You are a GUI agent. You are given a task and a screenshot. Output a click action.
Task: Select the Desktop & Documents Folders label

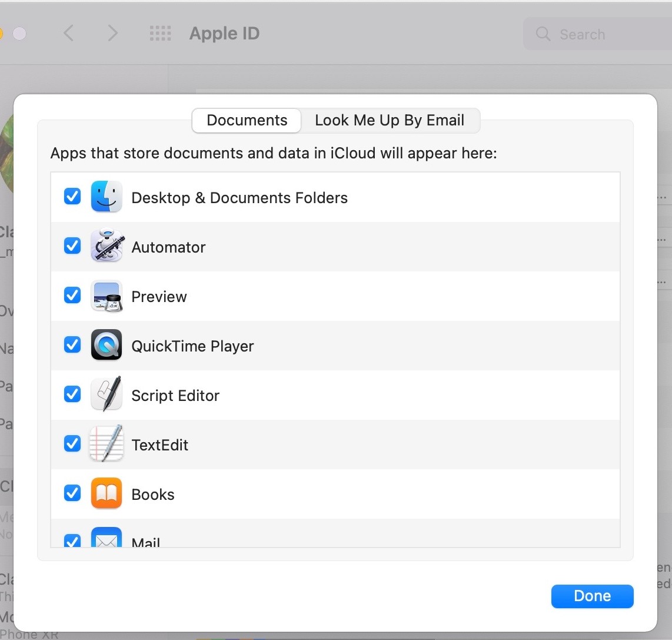click(239, 198)
